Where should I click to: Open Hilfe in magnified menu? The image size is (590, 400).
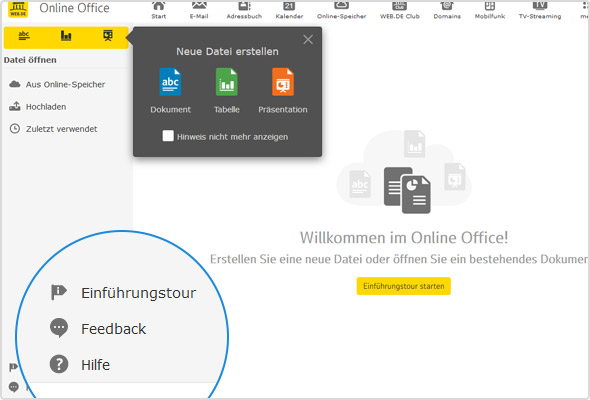click(x=80, y=365)
